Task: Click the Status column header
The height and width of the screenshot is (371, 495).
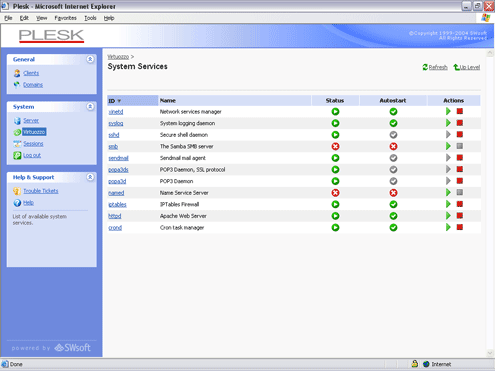Action: tap(335, 101)
